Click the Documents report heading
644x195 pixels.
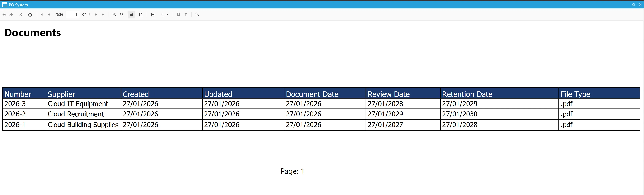click(32, 33)
